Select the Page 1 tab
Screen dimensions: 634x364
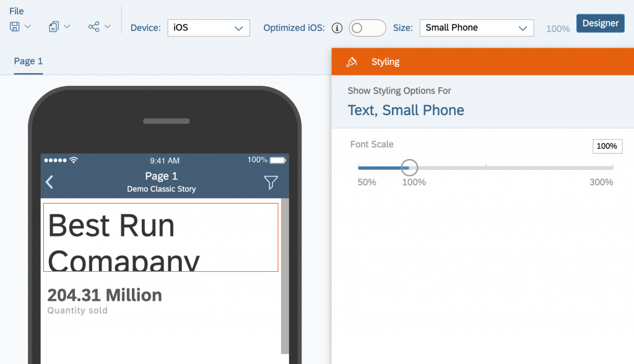pos(28,61)
